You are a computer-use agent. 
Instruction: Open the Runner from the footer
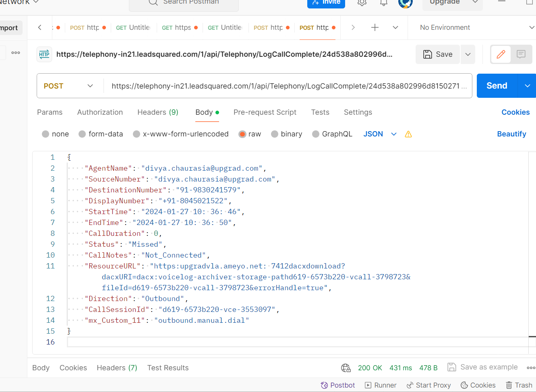point(381,385)
